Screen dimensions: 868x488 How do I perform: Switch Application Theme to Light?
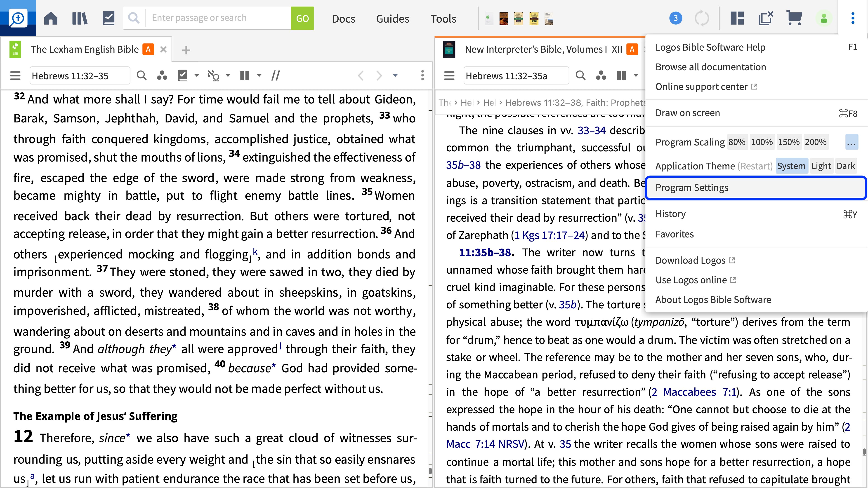pos(821,166)
